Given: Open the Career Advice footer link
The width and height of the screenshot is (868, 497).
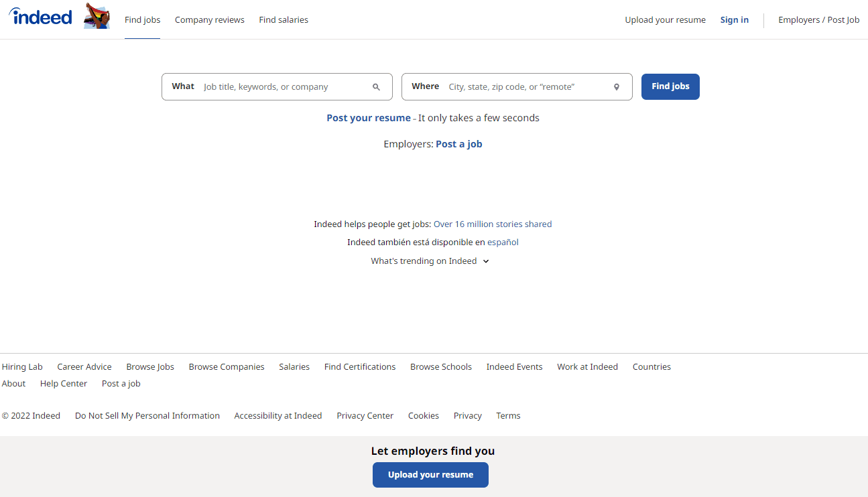Looking at the screenshot, I should [x=84, y=366].
